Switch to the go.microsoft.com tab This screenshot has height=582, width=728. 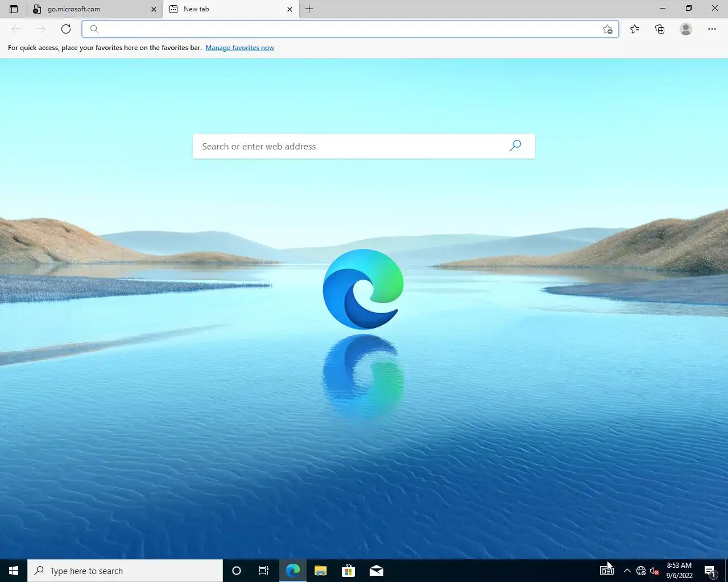[94, 9]
